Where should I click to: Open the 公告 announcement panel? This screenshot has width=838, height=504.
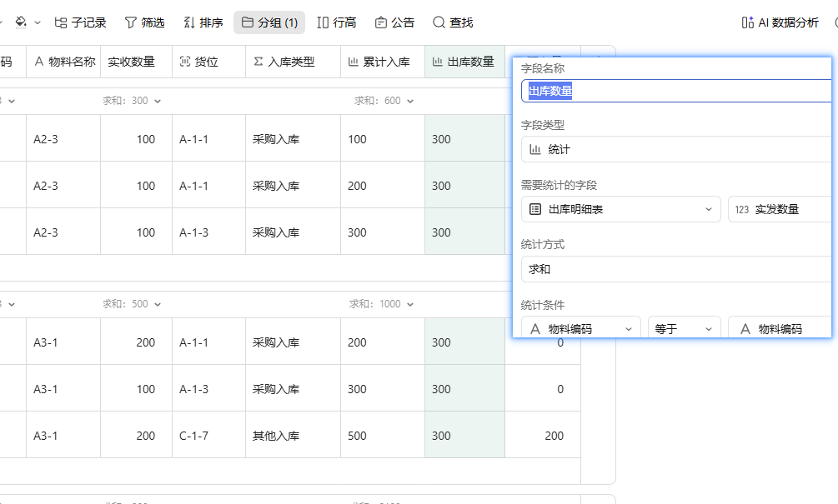394,22
